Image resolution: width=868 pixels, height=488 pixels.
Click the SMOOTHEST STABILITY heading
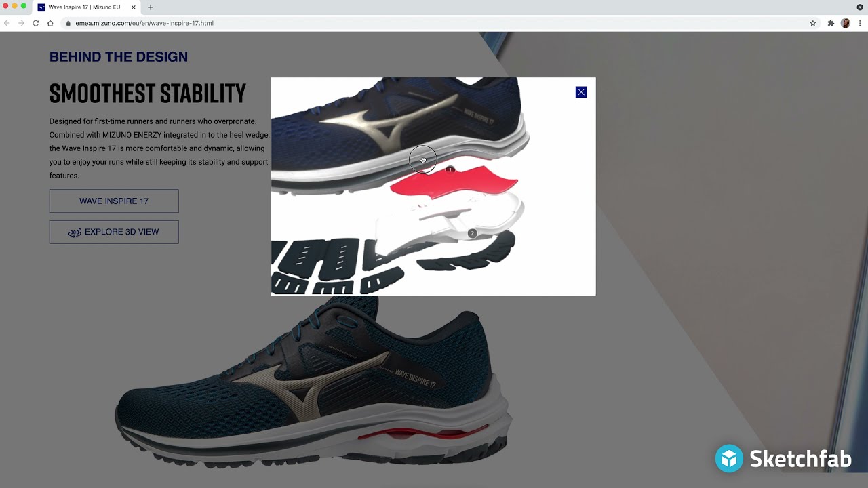tap(148, 94)
